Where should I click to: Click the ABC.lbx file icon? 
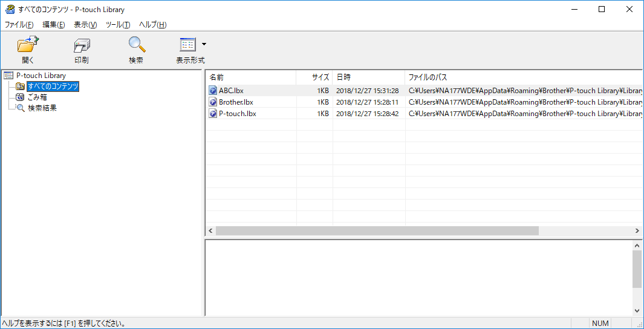point(213,91)
